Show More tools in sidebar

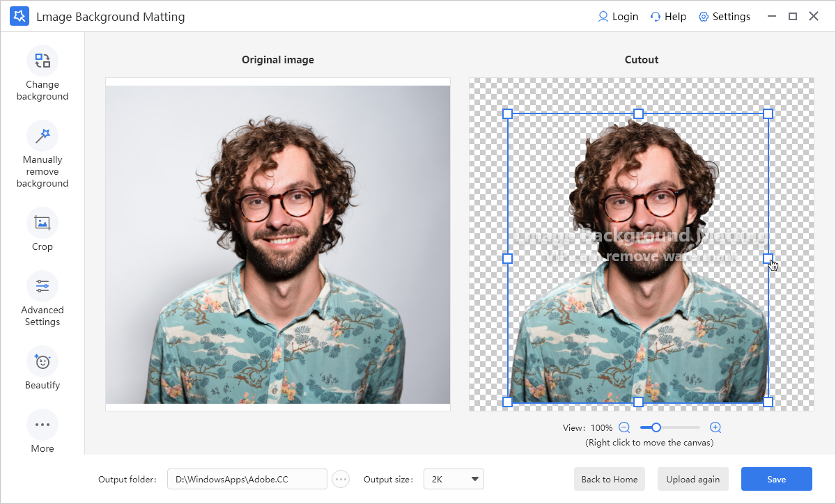pos(42,425)
